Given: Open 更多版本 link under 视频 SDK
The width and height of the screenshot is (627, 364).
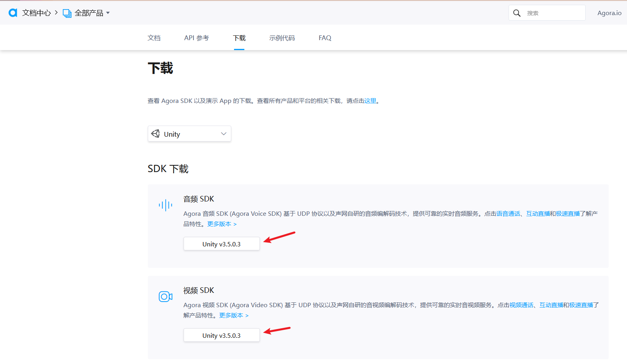Looking at the screenshot, I should coord(234,316).
